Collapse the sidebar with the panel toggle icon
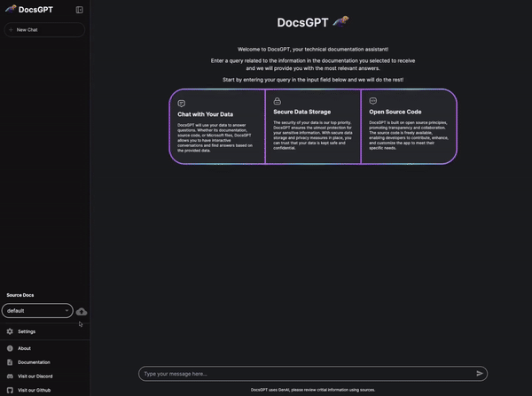 [x=80, y=10]
